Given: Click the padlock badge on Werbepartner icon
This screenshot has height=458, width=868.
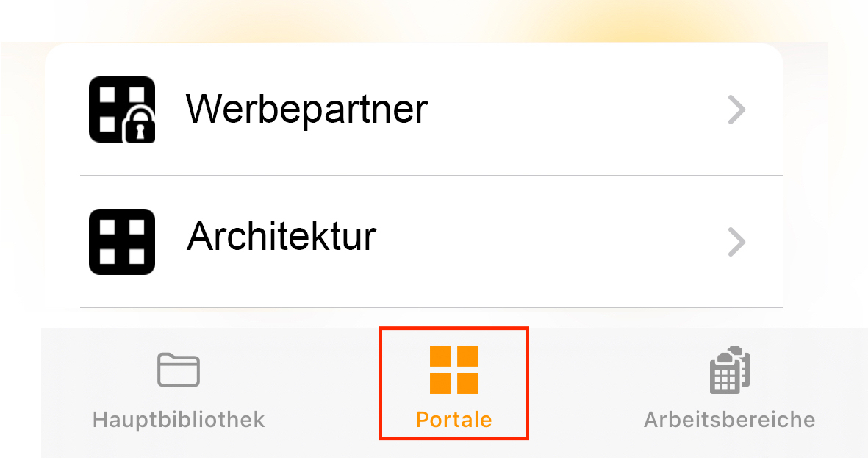Looking at the screenshot, I should tap(140, 124).
